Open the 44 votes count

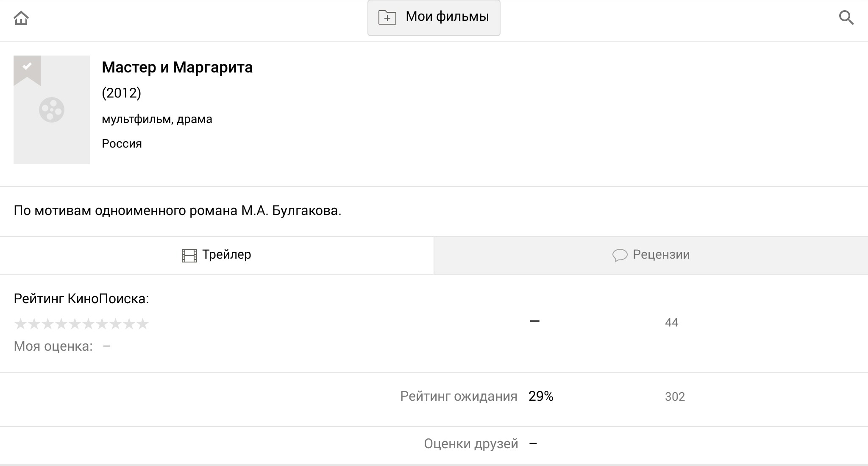point(672,323)
